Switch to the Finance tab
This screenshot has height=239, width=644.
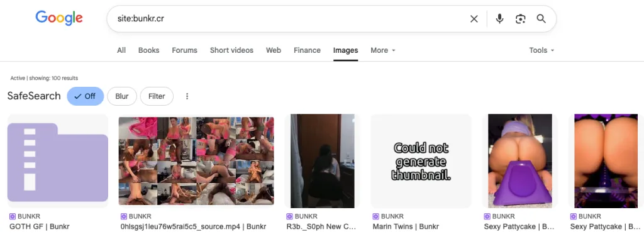click(x=307, y=50)
